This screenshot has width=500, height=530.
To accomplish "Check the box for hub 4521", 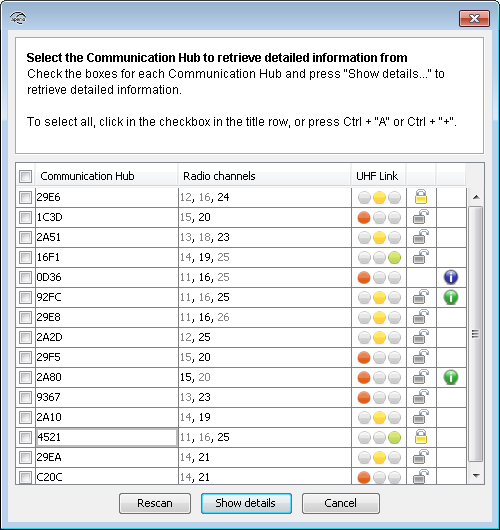I will point(25,437).
